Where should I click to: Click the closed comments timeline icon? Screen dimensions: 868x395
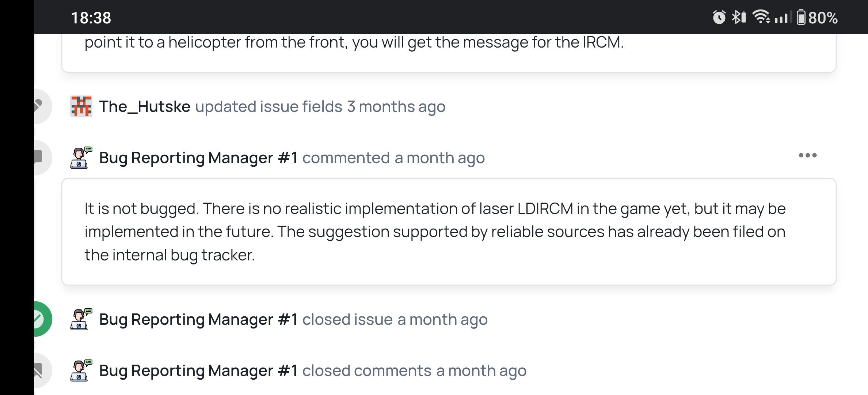[x=38, y=370]
